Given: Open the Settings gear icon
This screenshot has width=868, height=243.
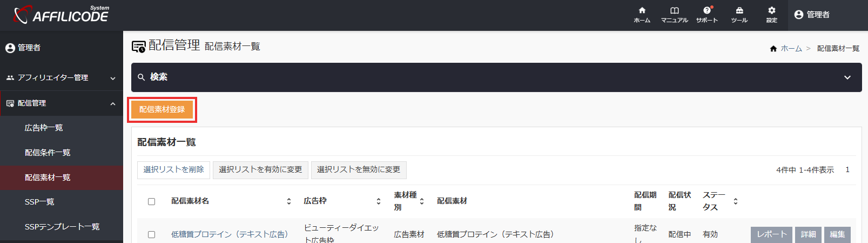Looking at the screenshot, I should [x=771, y=11].
